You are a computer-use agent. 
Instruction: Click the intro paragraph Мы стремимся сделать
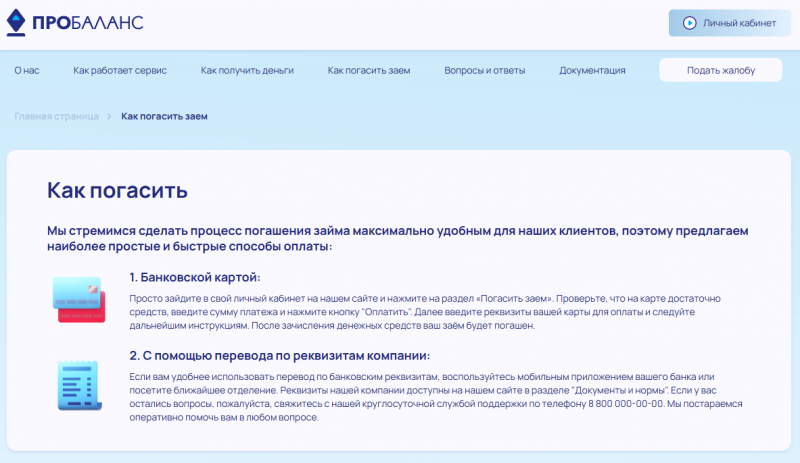tap(398, 238)
